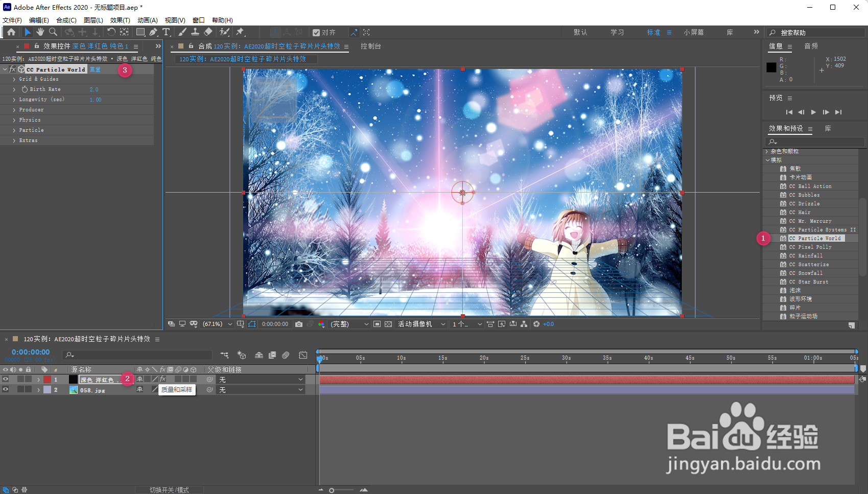Enable Motion Blur icon in timeline
This screenshot has height=494, width=868.
(286, 355)
